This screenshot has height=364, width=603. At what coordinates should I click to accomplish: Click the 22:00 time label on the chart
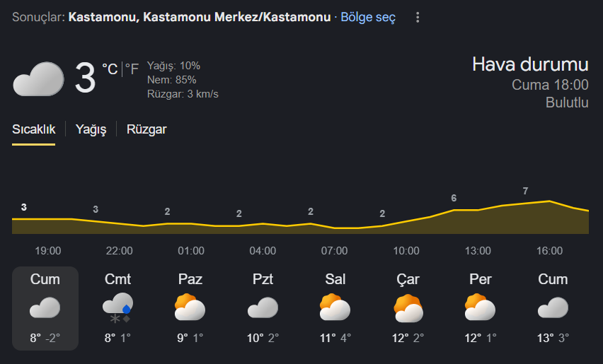tap(120, 251)
